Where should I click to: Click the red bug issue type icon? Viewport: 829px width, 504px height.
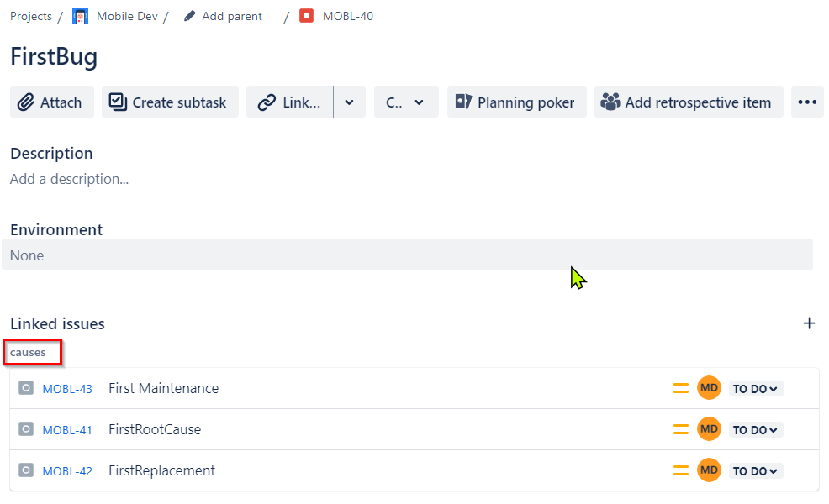tap(306, 16)
